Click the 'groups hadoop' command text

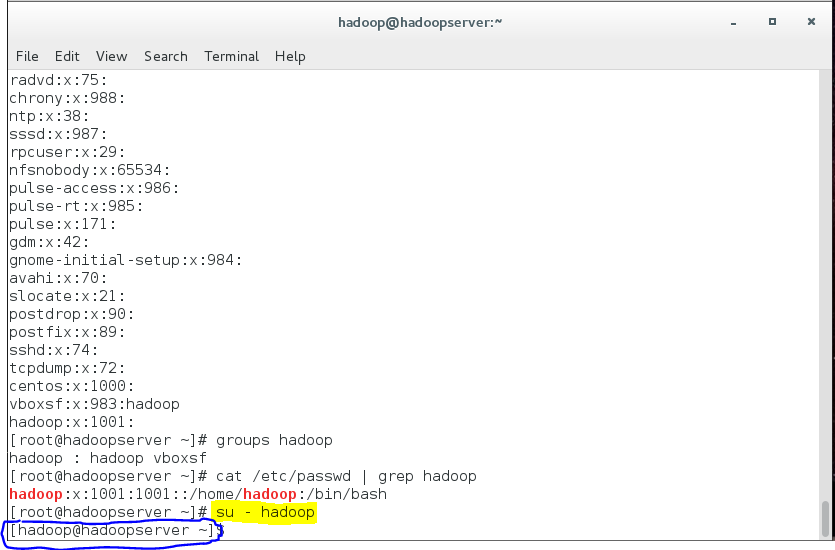point(274,440)
